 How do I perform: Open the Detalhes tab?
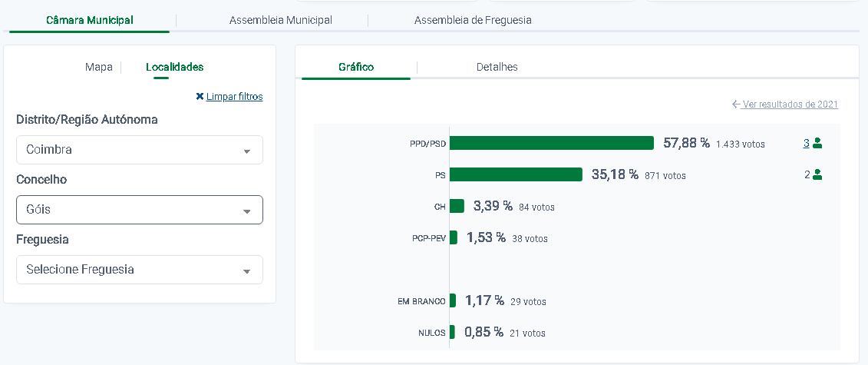click(497, 67)
